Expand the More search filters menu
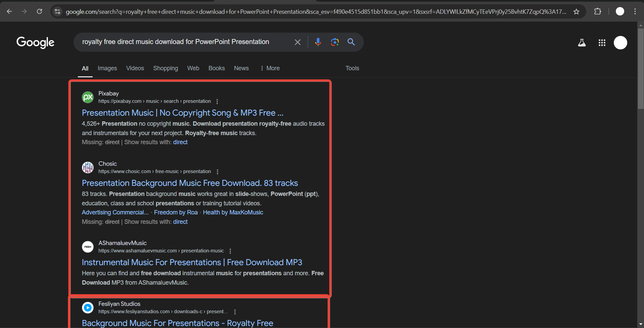 point(270,68)
